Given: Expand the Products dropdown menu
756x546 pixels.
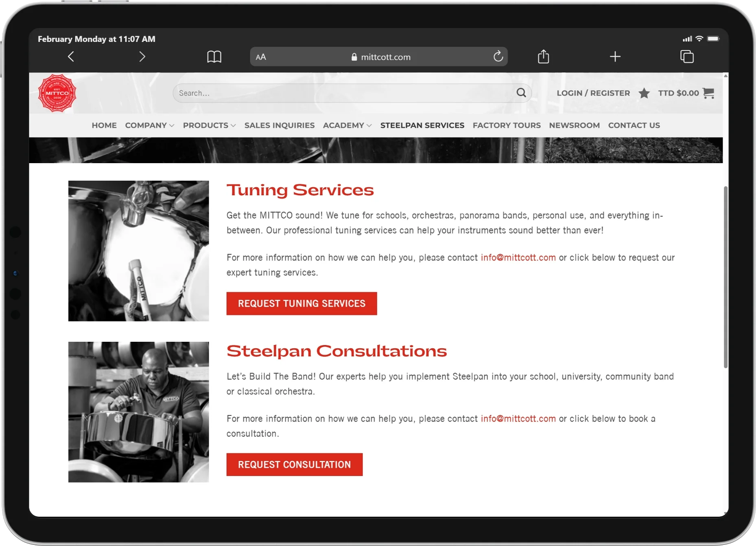Looking at the screenshot, I should click(209, 125).
